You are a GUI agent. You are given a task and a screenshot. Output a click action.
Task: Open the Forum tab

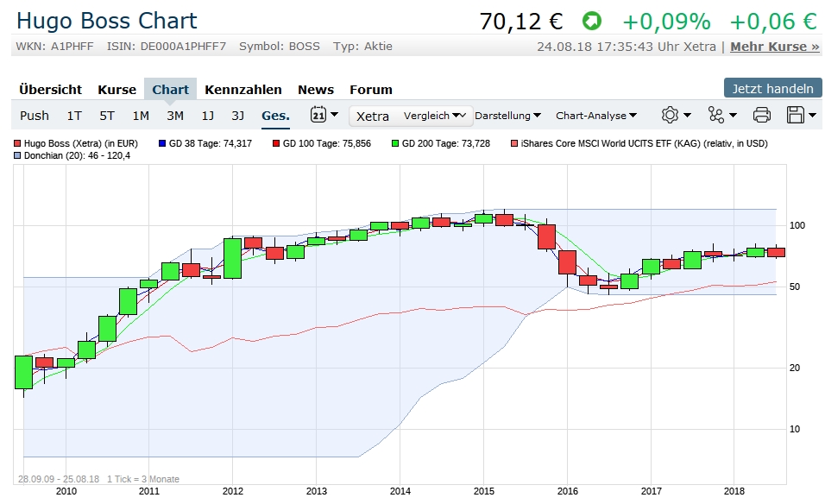(370, 89)
